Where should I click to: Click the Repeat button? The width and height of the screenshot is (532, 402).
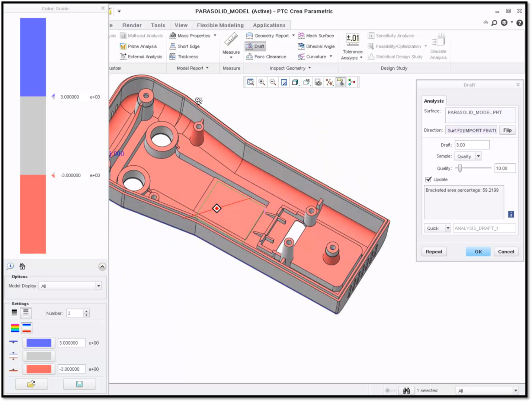point(434,252)
